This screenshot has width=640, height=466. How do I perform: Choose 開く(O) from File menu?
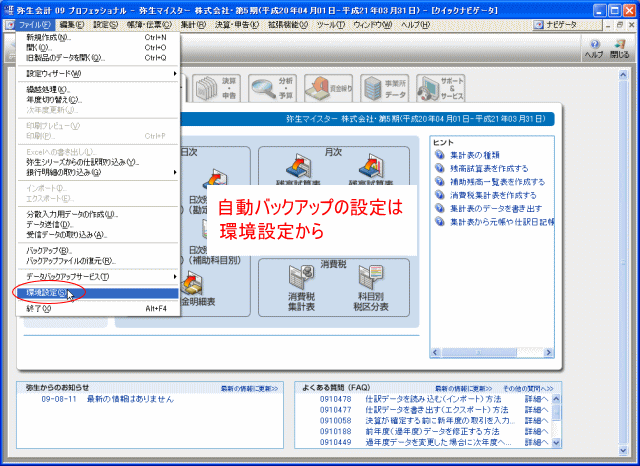click(98, 48)
